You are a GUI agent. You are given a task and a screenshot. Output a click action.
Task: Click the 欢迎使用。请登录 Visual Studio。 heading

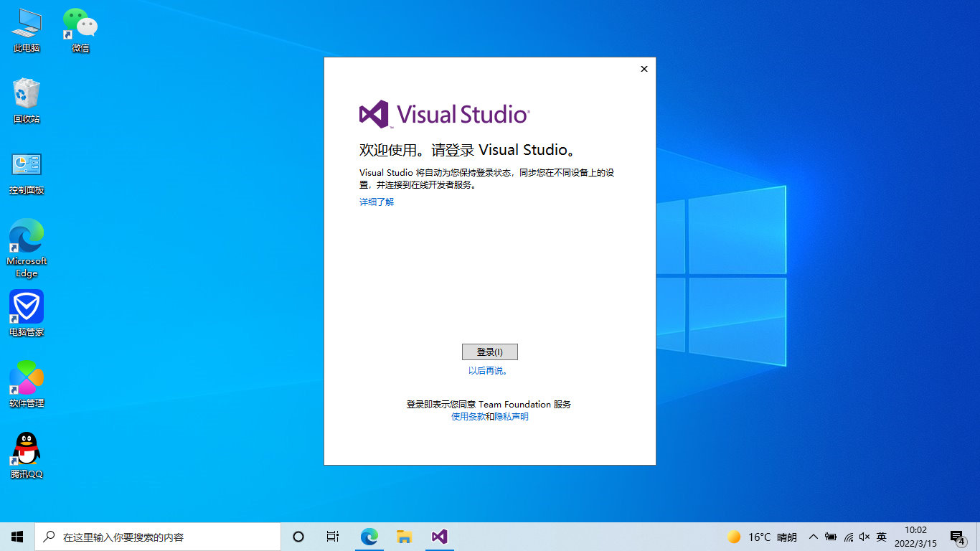pos(468,150)
